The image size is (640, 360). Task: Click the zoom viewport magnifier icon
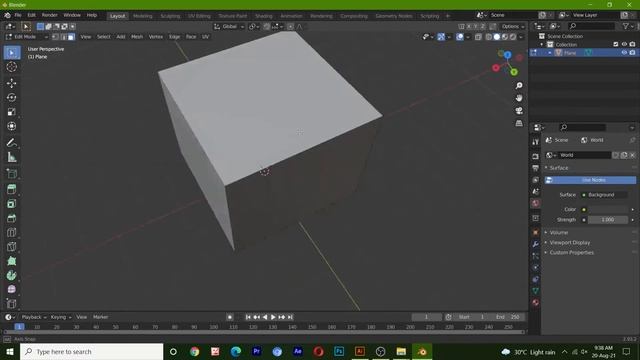519,86
